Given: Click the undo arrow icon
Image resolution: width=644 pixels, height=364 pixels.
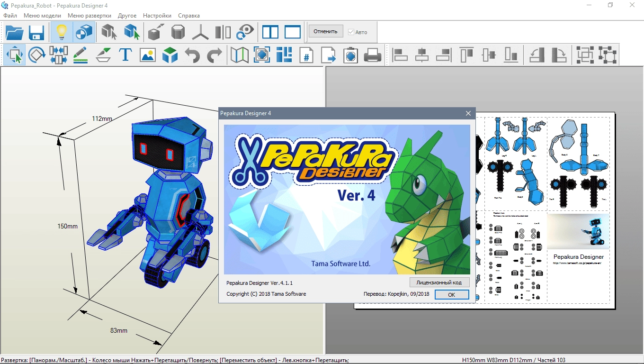Looking at the screenshot, I should [x=192, y=55].
